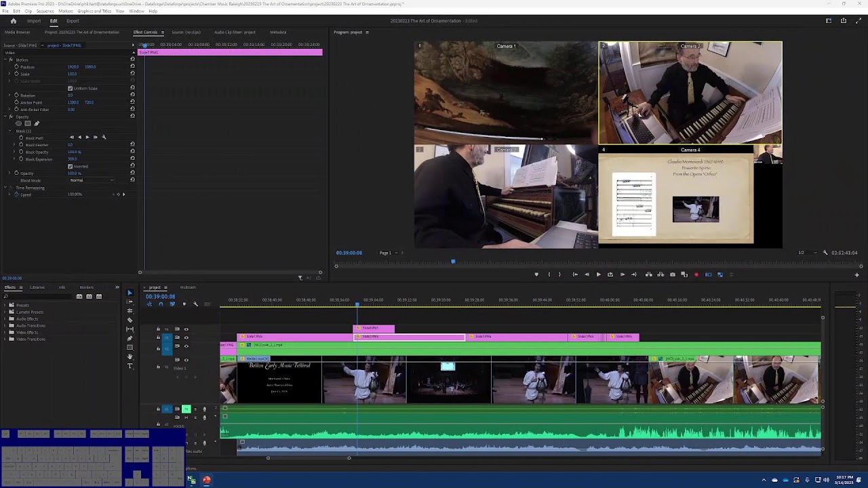This screenshot has height=488, width=868.
Task: Toggle the multi-camera record button
Action: 696,274
